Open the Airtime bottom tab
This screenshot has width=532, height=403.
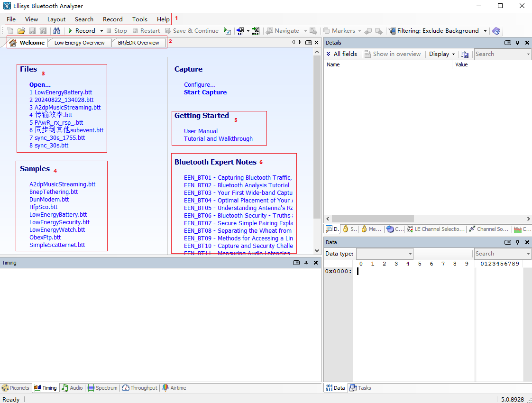[174, 388]
